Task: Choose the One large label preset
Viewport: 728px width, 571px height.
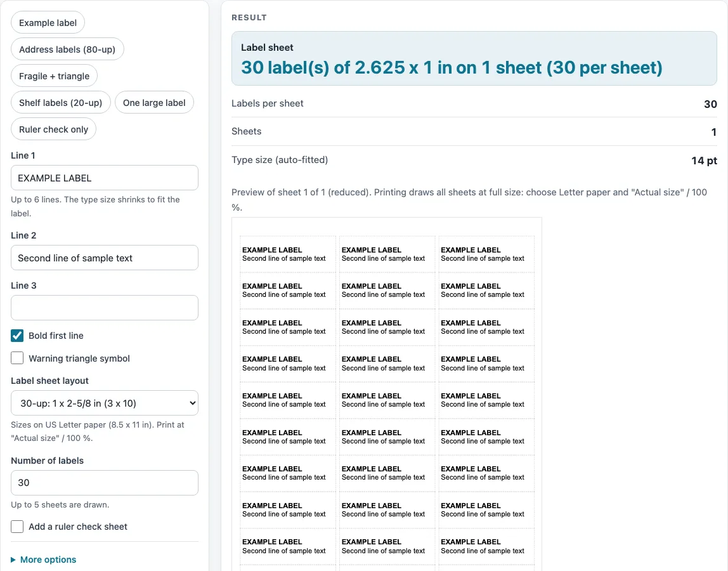Action: 154,103
